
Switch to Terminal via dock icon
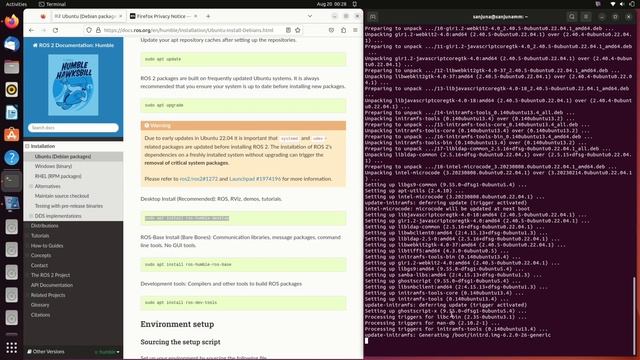coord(11,180)
